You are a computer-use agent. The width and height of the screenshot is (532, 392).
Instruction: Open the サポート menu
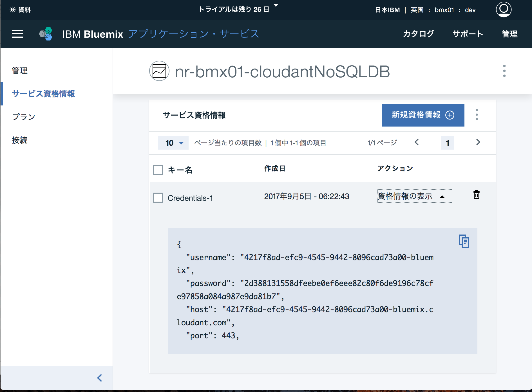(468, 34)
